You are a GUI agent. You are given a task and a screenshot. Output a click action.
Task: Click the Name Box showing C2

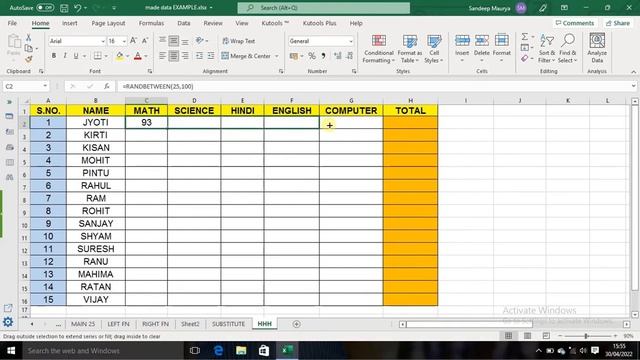(25, 86)
